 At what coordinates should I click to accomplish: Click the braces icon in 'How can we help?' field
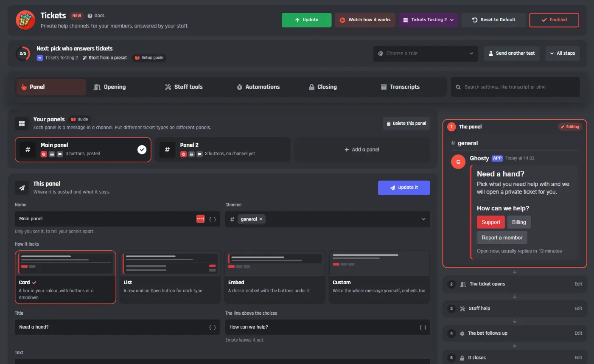click(423, 328)
